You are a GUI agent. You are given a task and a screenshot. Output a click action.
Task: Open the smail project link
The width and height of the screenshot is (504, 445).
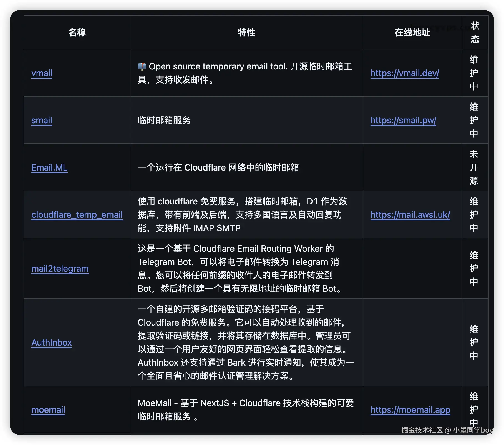click(x=42, y=120)
